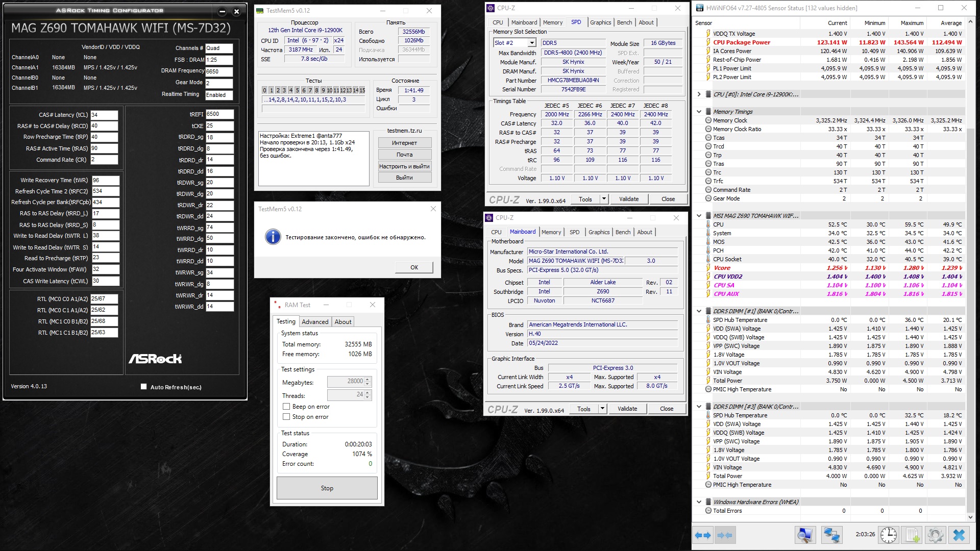Open Memory tab in top CPU-Z window
The image size is (980, 551).
pos(552,22)
